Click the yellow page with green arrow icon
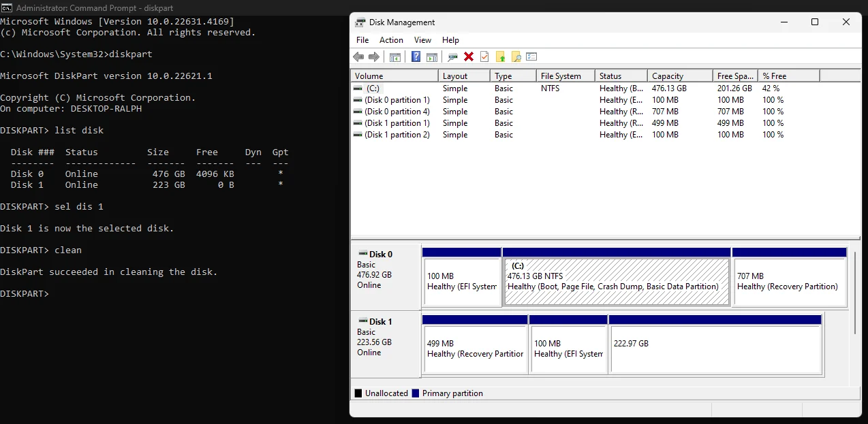Image resolution: width=868 pixels, height=424 pixels. click(500, 57)
